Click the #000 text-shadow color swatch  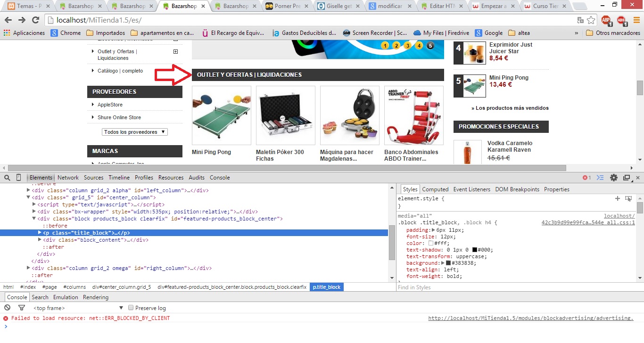tap(475, 250)
